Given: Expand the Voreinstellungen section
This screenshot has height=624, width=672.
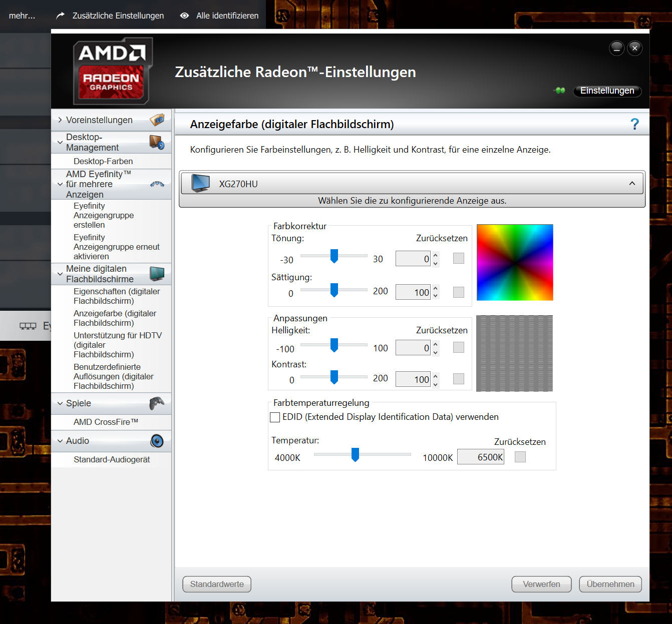Looking at the screenshot, I should [x=60, y=120].
